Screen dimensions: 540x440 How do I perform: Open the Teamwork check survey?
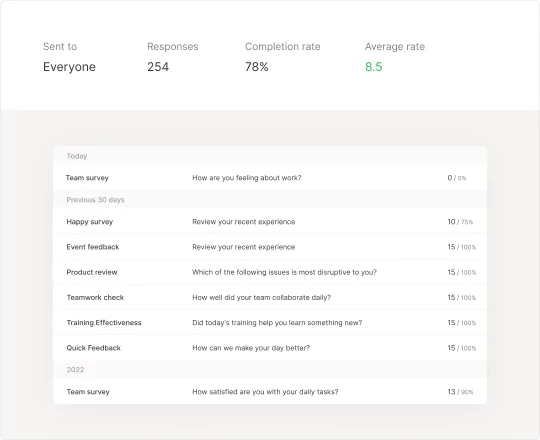click(95, 297)
